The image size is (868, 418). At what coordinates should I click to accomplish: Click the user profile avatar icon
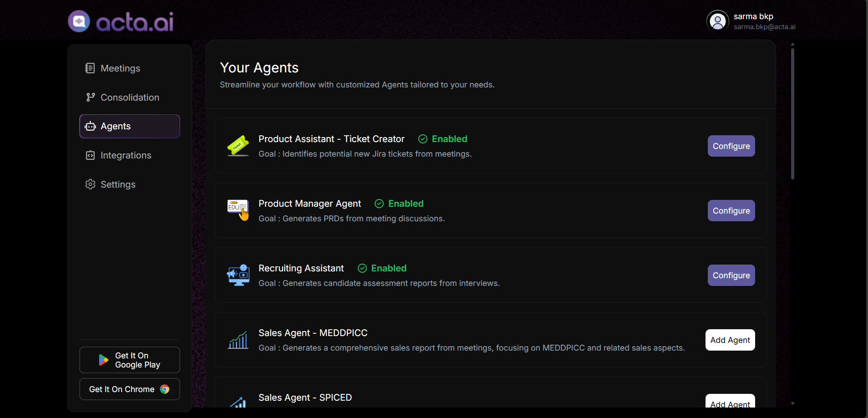[x=717, y=20]
